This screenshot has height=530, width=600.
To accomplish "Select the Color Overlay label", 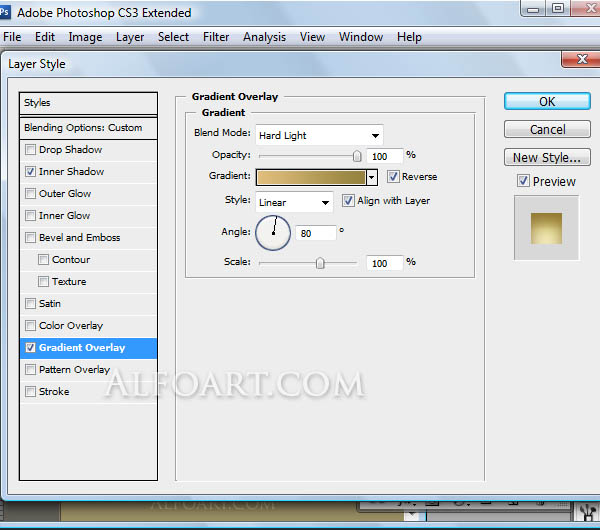I will coord(71,326).
